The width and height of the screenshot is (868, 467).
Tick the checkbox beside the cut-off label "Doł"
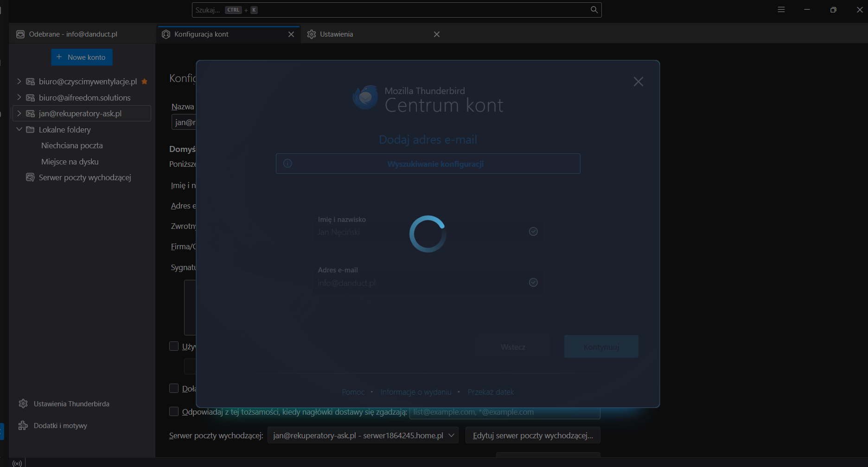(x=174, y=388)
